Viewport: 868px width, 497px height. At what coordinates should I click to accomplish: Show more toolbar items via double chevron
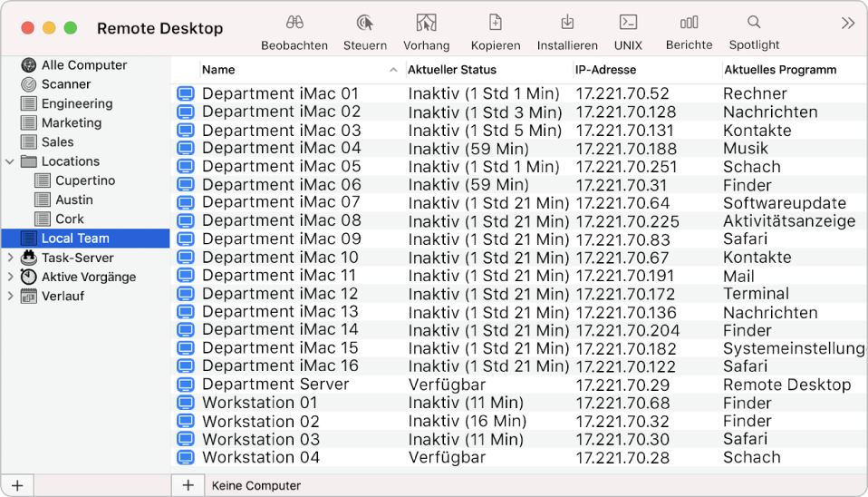(847, 24)
